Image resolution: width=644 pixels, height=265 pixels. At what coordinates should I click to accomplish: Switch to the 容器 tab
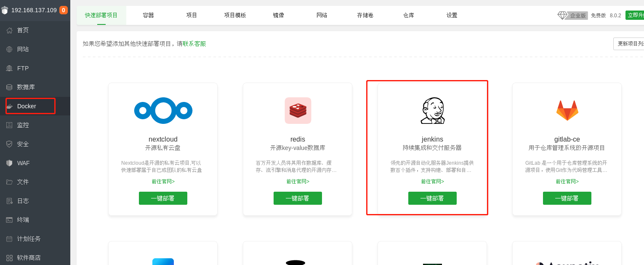(x=148, y=15)
